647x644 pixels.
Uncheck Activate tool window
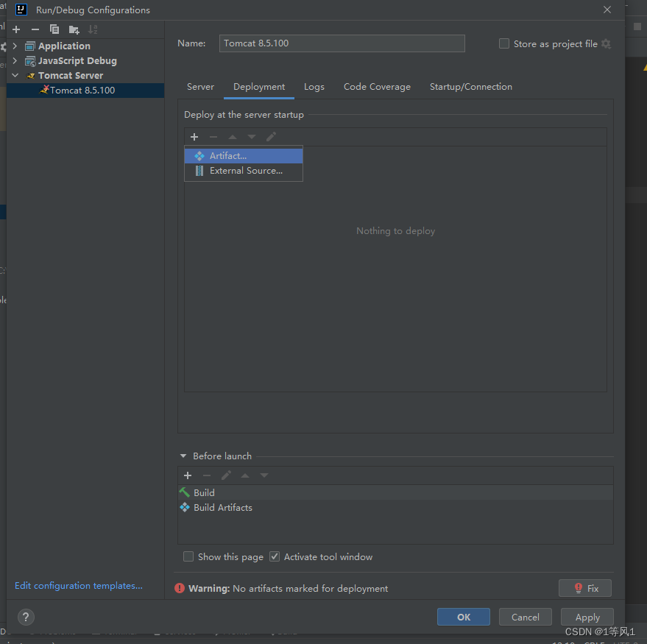click(275, 557)
